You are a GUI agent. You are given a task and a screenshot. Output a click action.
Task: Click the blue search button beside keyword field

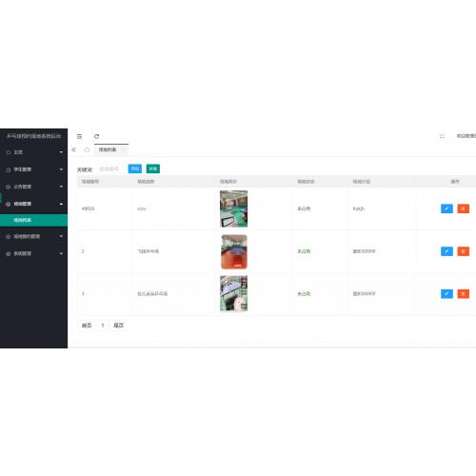[x=135, y=169]
